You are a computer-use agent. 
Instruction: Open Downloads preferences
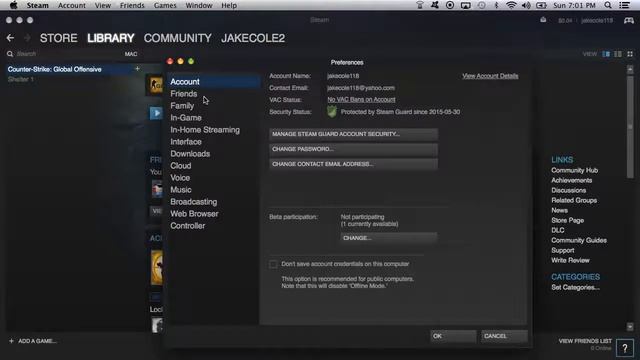click(190, 154)
